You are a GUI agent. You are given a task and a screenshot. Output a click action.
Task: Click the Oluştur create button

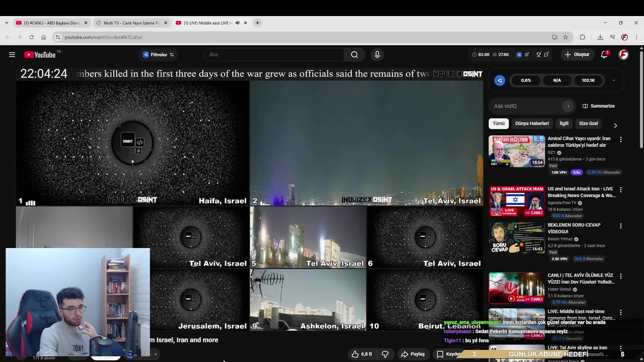click(x=577, y=55)
